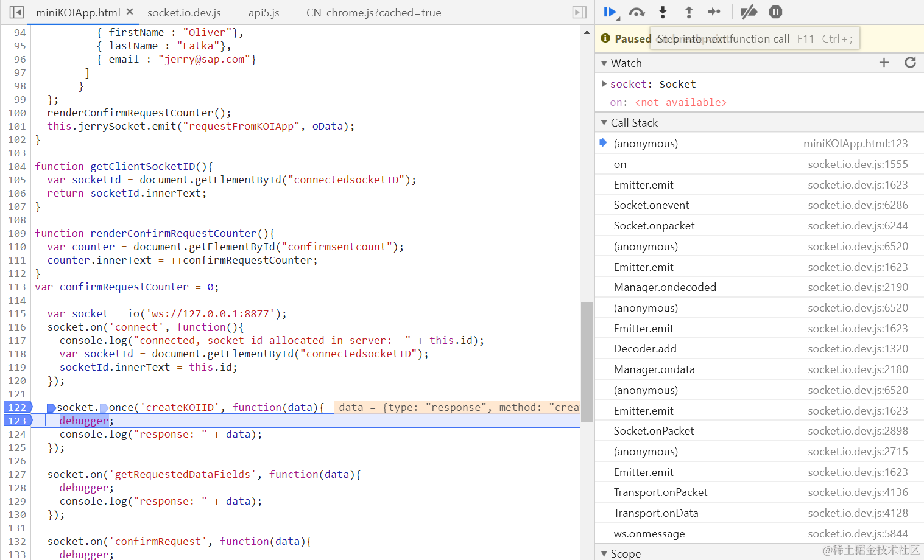Open socket.io.dev.js:4136 source link
Viewport: 924px width, 560px height.
(x=858, y=492)
